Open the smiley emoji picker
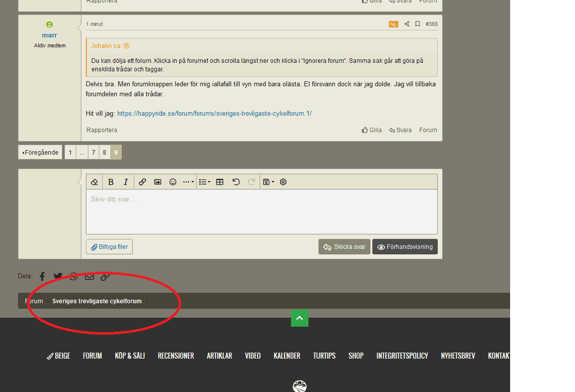The image size is (575, 392). 173,182
